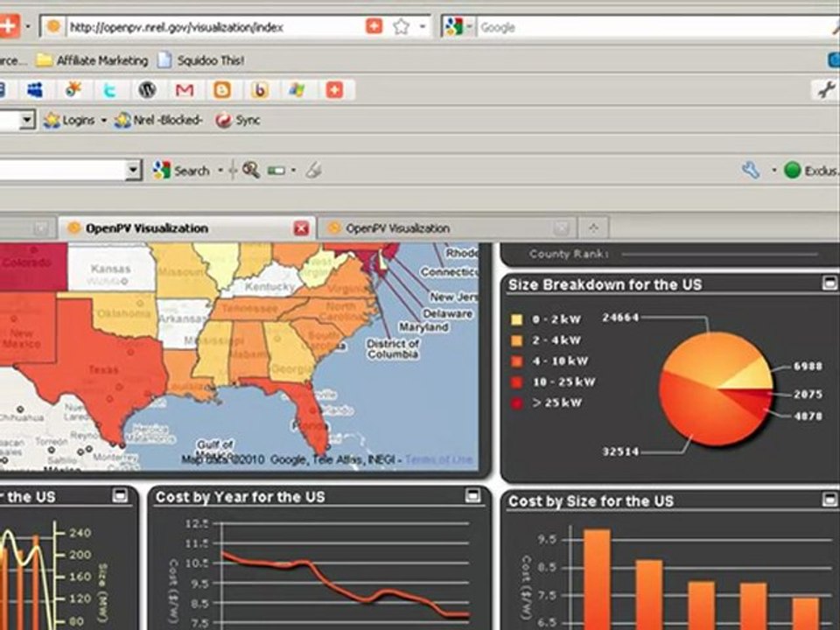Click the 24664 pie chart value

coord(621,317)
